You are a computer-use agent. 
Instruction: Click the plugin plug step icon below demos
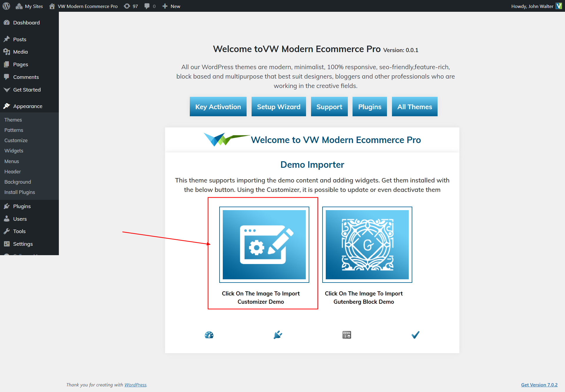(278, 335)
